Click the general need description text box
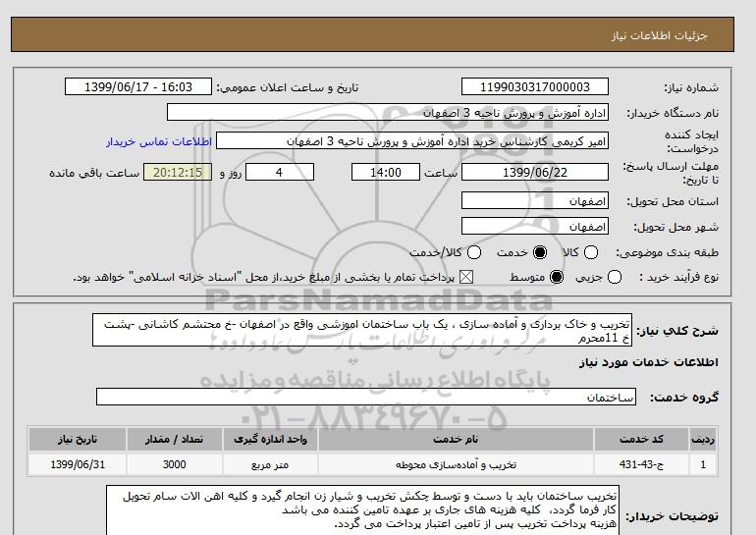The width and height of the screenshot is (756, 535). [362, 330]
